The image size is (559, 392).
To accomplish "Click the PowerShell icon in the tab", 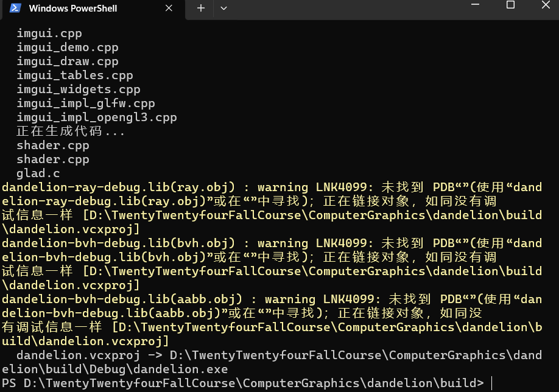I will tap(16, 8).
